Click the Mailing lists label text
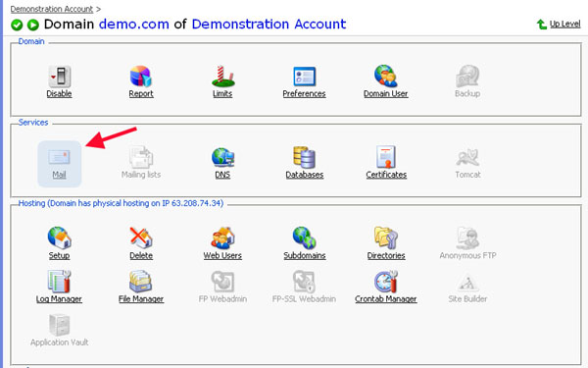This screenshot has height=368, width=588. tap(141, 175)
